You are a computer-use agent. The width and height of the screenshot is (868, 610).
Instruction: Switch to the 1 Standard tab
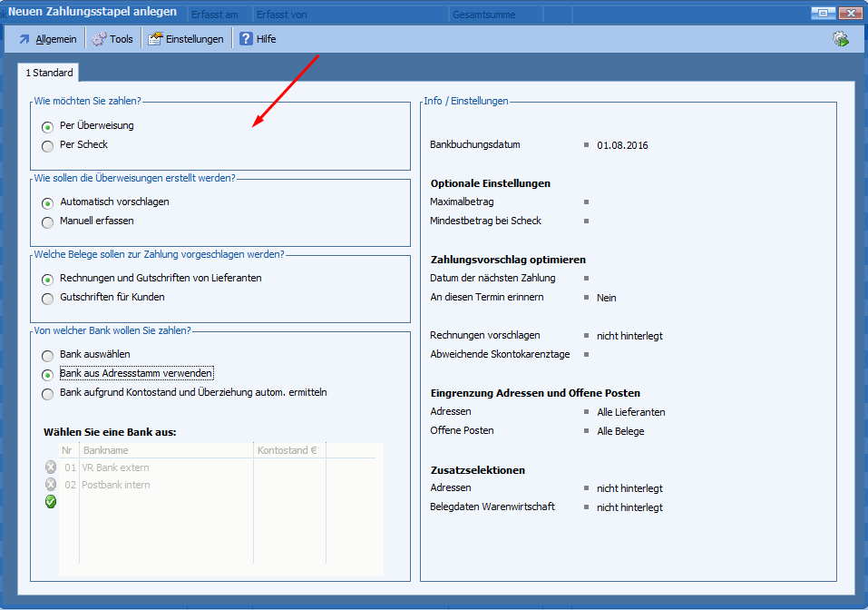49,73
